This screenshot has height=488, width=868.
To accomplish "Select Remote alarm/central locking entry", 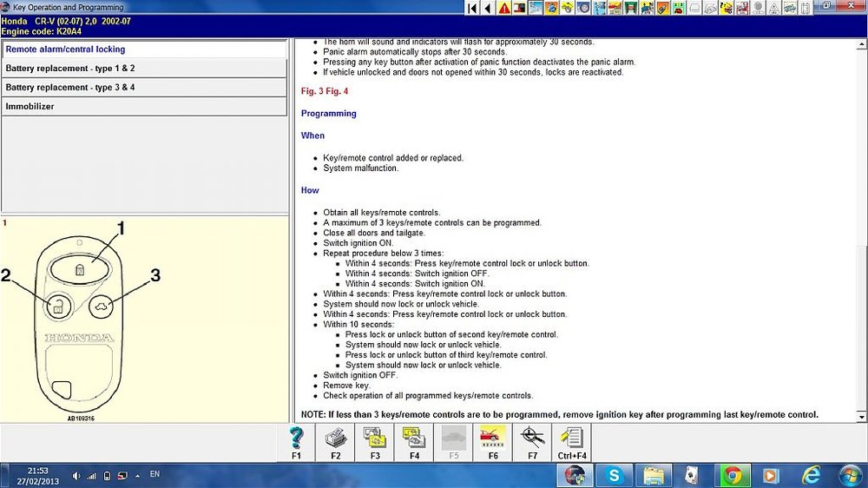I will pyautogui.click(x=144, y=49).
